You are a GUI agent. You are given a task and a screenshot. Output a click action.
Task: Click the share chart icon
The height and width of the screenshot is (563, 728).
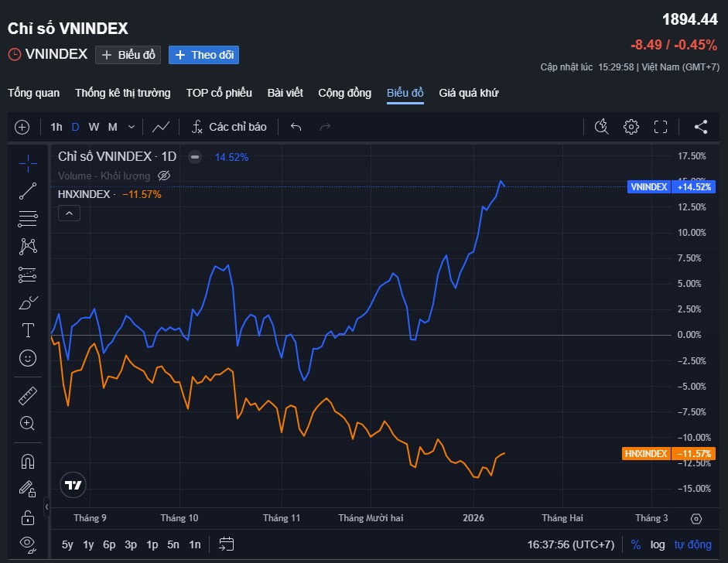click(x=700, y=127)
